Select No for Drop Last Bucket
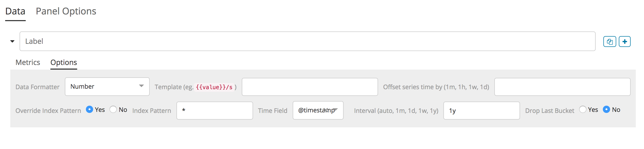 (x=606, y=109)
